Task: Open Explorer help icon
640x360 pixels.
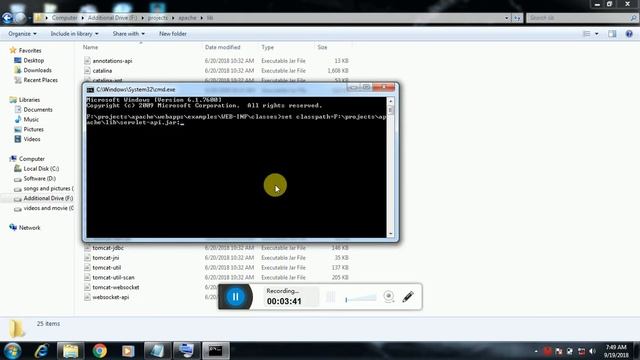Action: coord(629,34)
